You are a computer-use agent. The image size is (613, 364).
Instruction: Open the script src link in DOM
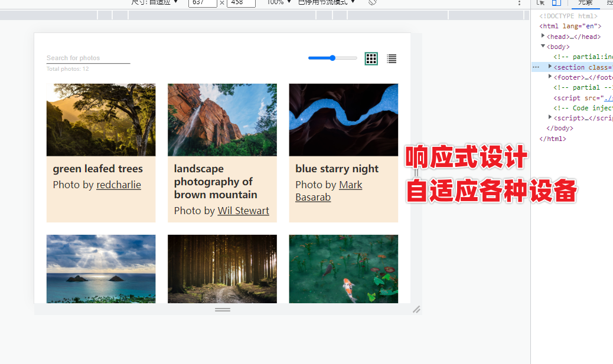(608, 98)
